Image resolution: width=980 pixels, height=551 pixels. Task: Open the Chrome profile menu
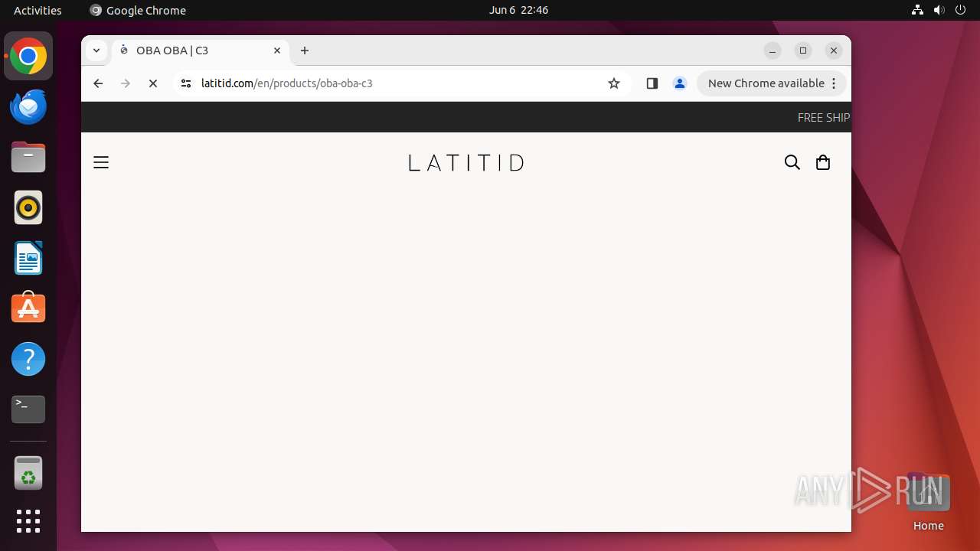click(680, 83)
